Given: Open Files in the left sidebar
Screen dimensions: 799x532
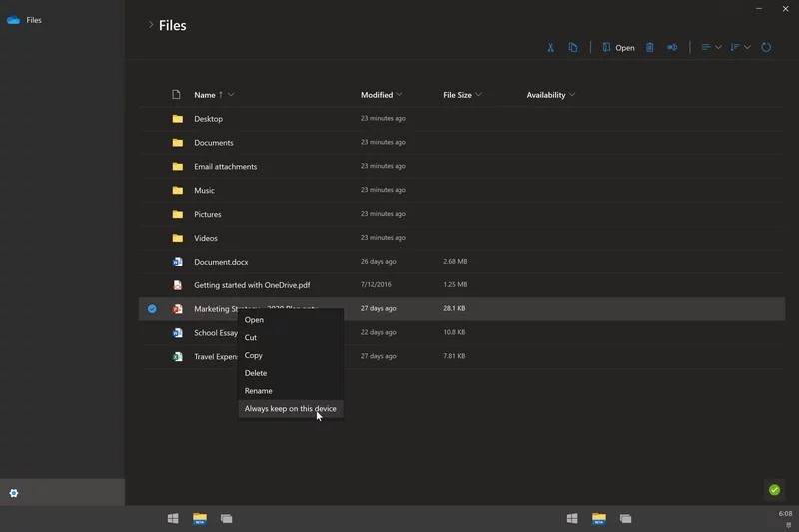Looking at the screenshot, I should tap(34, 20).
